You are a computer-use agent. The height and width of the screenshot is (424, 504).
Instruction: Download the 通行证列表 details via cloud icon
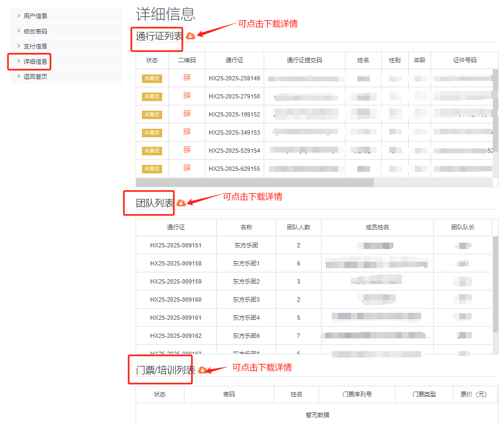[x=190, y=36]
